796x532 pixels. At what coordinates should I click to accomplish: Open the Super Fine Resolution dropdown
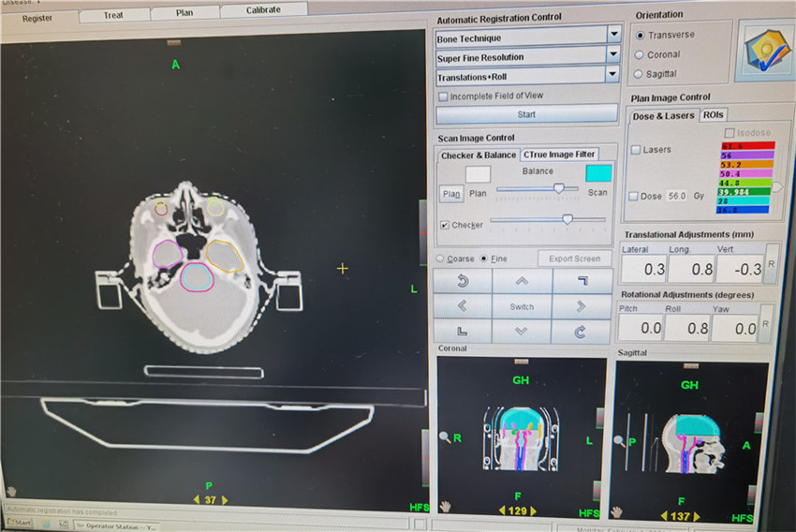pyautogui.click(x=613, y=53)
